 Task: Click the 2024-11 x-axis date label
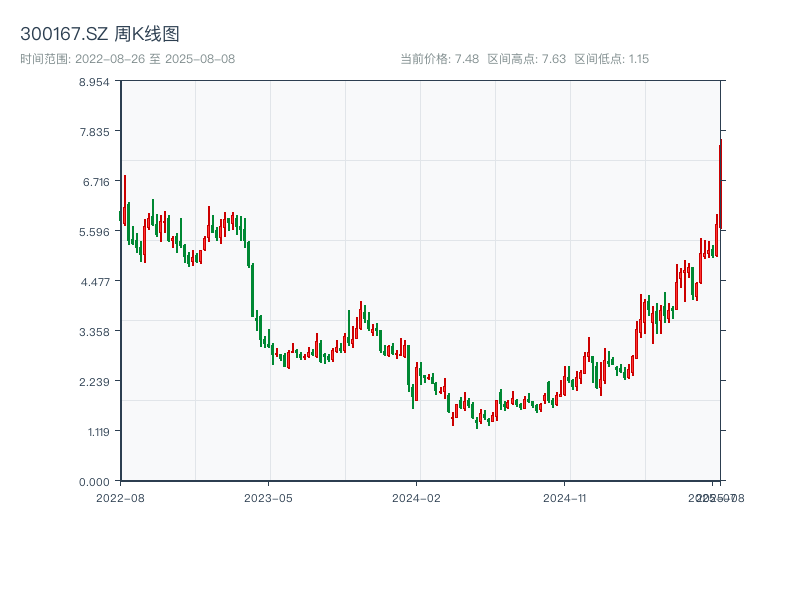click(565, 496)
